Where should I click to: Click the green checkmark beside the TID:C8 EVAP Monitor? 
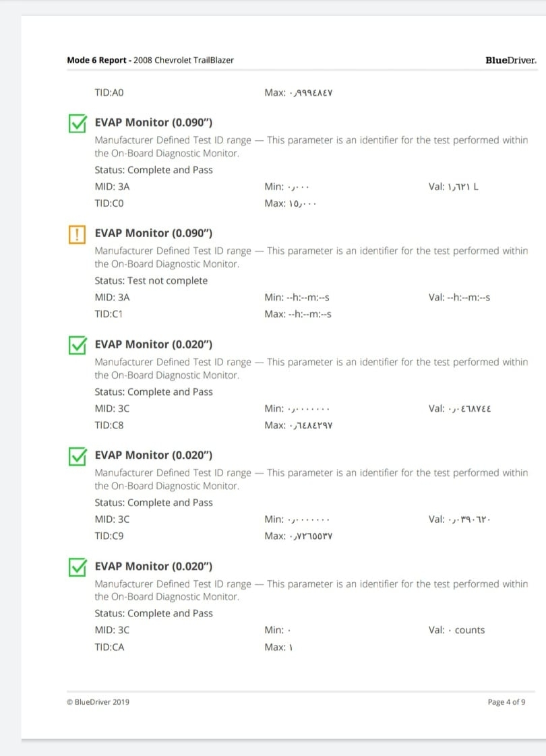pyautogui.click(x=78, y=345)
